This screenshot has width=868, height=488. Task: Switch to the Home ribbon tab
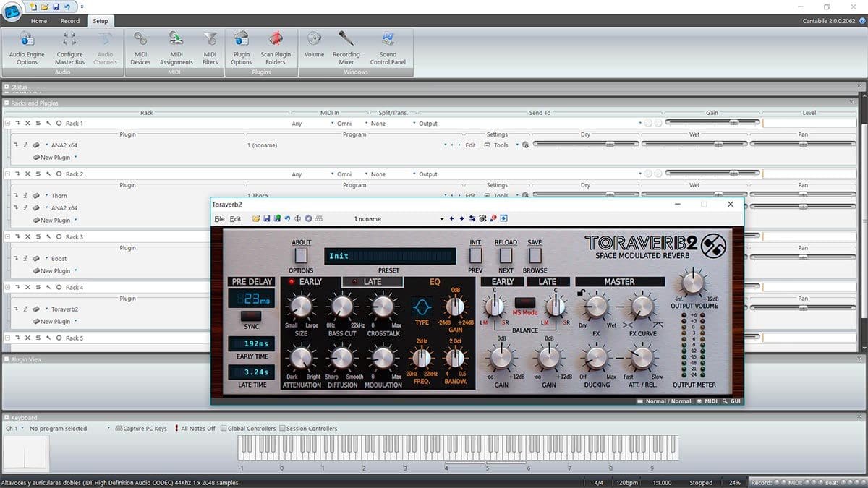point(39,21)
